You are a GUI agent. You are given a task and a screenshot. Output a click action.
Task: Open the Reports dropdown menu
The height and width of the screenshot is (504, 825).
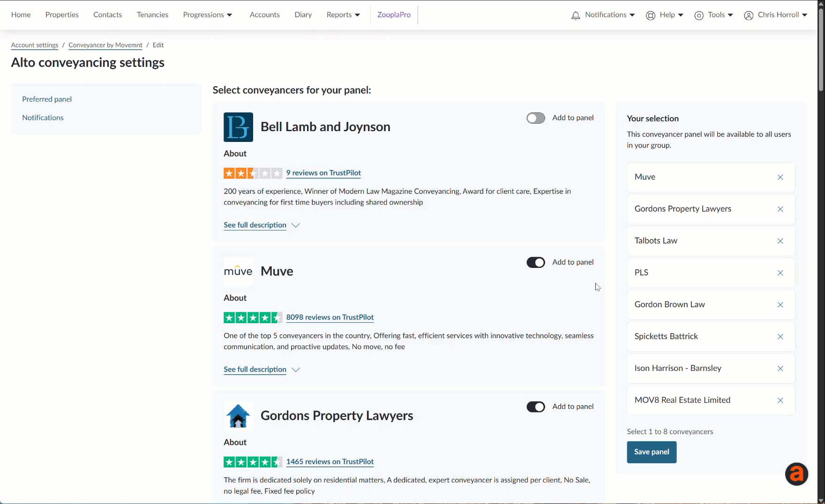click(x=343, y=15)
